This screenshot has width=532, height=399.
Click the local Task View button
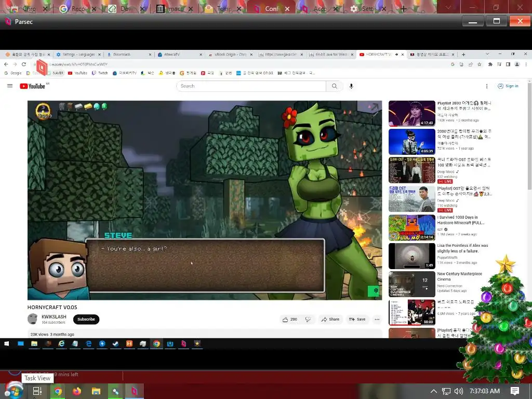(x=37, y=391)
